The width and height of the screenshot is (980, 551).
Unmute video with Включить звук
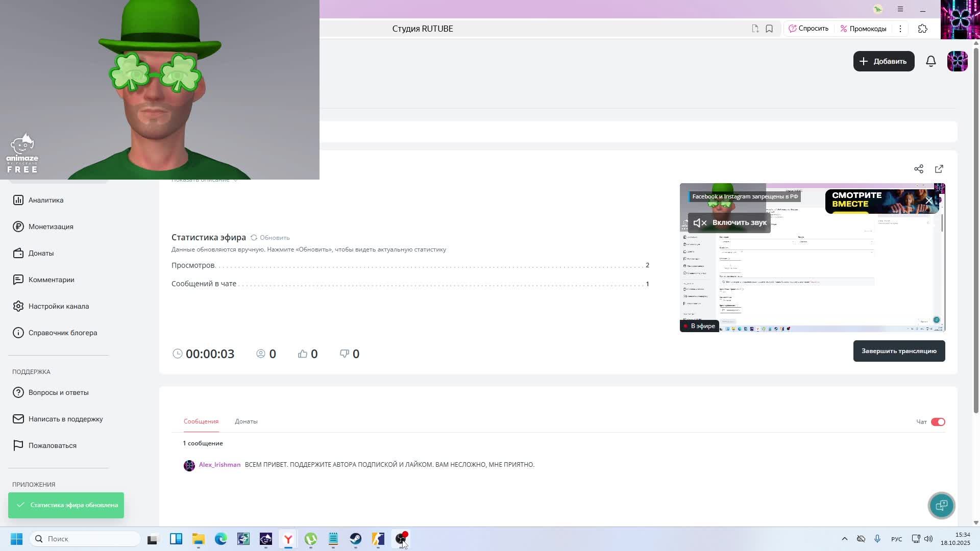click(729, 223)
